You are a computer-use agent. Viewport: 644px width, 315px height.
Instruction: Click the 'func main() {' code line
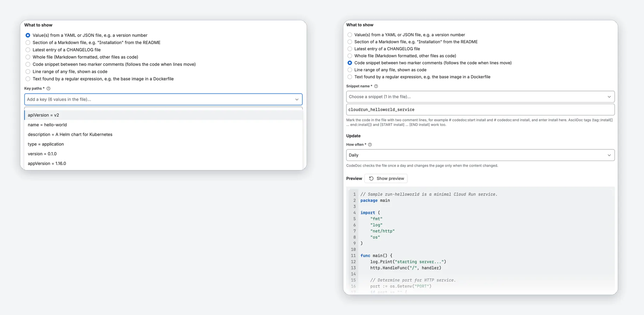(x=377, y=256)
